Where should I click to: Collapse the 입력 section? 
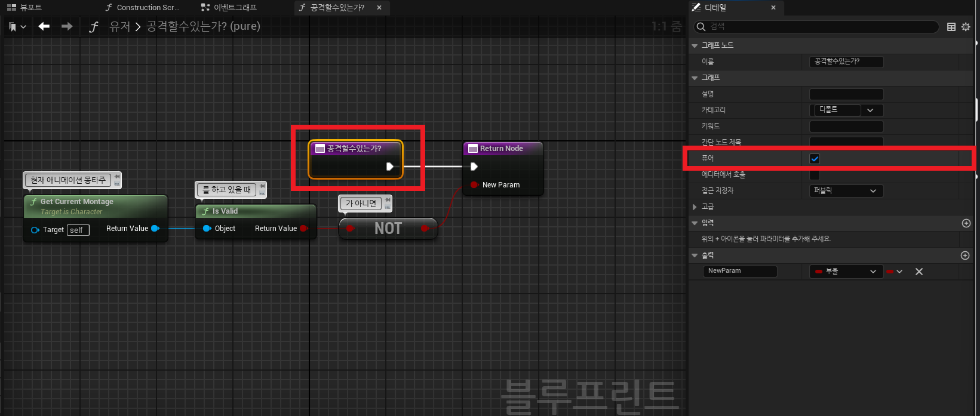pyautogui.click(x=695, y=223)
